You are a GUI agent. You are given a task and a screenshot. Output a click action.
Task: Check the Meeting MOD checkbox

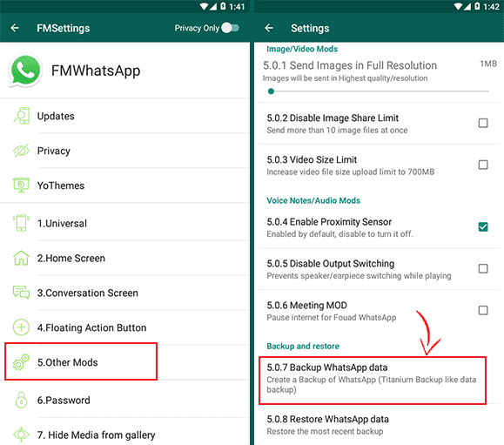point(483,310)
